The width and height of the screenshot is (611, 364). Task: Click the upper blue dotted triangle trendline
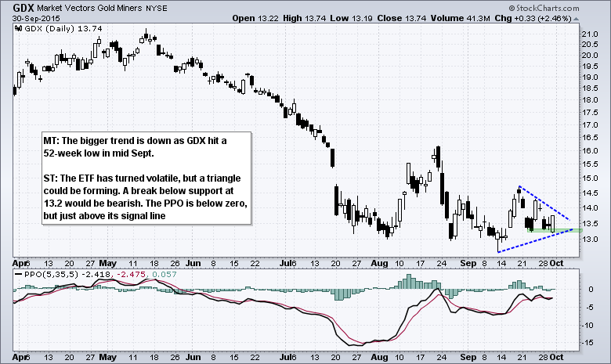coord(544,204)
